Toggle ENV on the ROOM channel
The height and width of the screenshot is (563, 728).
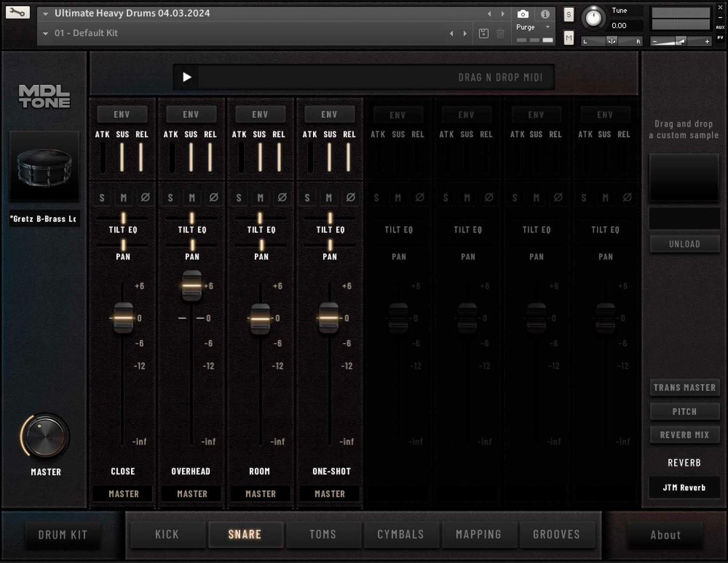(x=260, y=114)
